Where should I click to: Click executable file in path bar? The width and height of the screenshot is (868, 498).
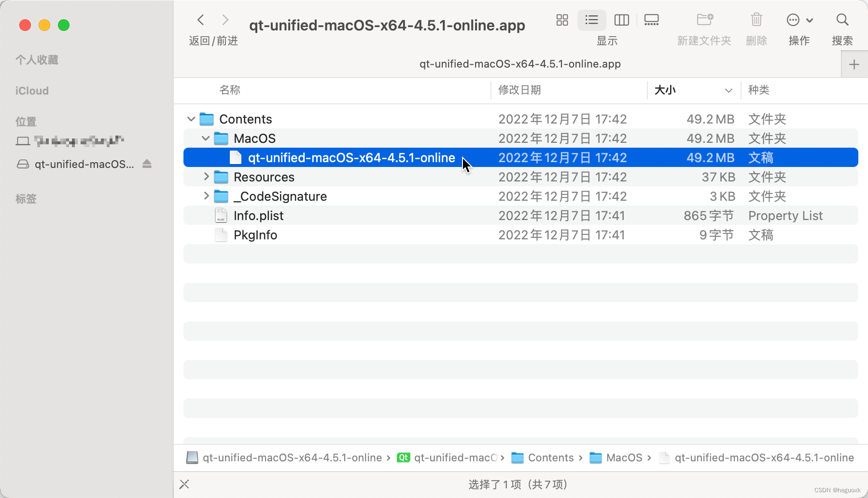(x=756, y=457)
